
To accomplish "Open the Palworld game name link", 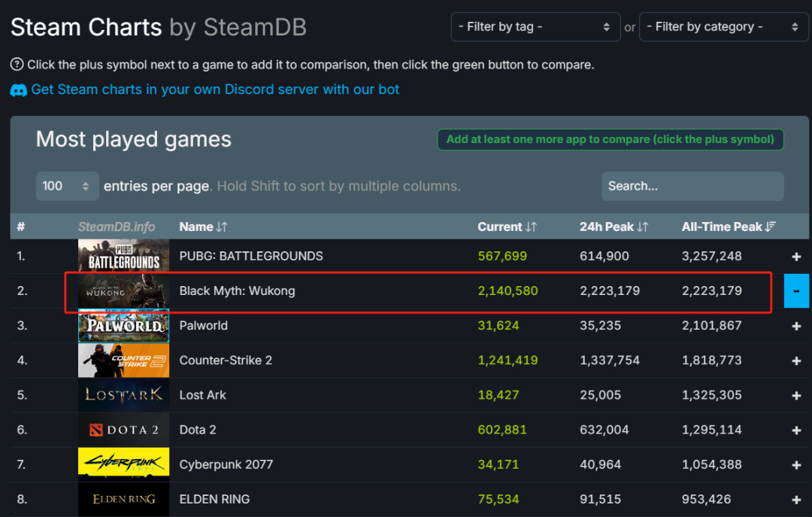I will pos(203,326).
